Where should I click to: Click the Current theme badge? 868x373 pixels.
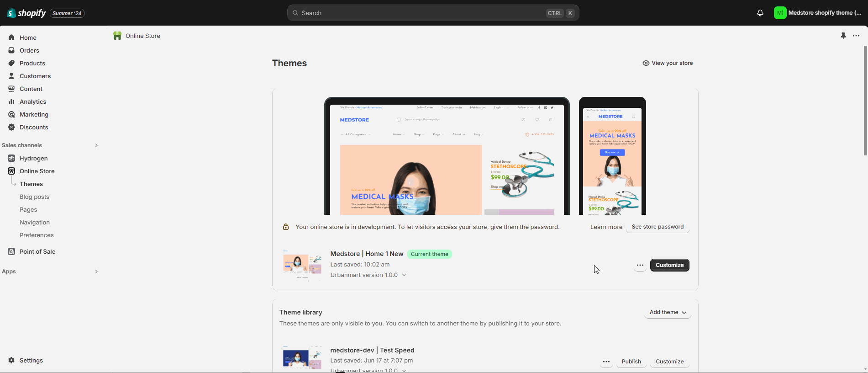coord(429,254)
